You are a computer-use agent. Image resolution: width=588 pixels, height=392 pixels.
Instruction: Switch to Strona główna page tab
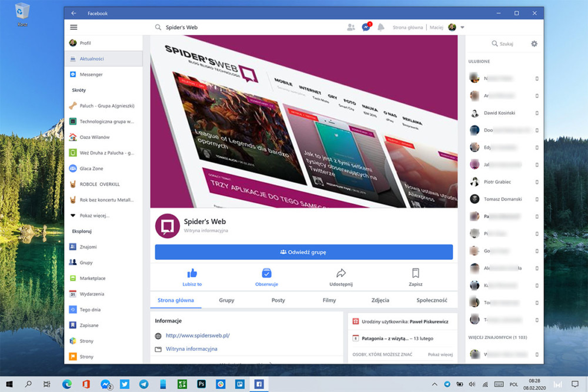coord(176,300)
